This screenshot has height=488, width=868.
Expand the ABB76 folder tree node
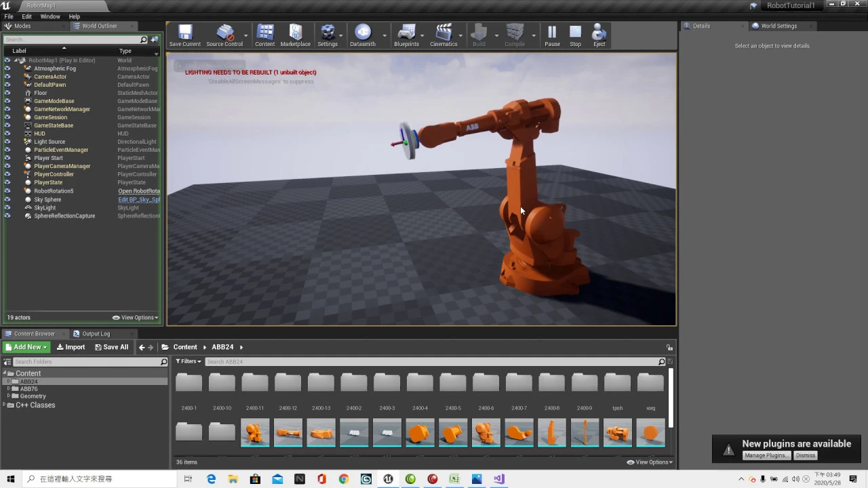pyautogui.click(x=9, y=389)
